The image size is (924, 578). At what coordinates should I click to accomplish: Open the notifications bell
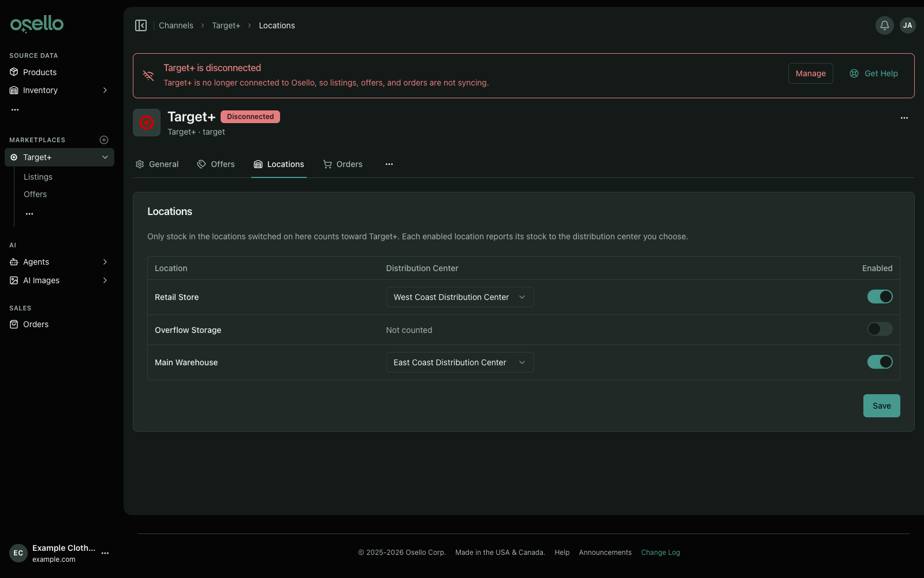click(885, 25)
